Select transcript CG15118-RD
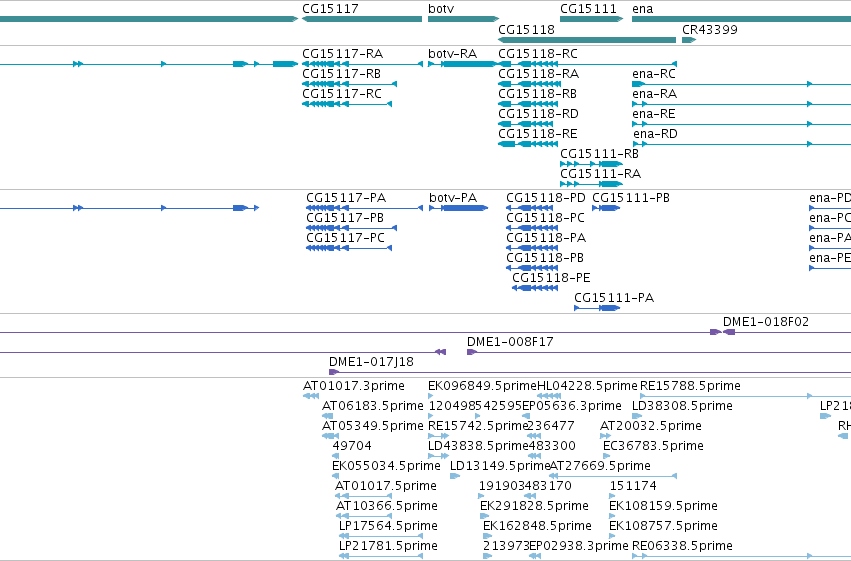 (538, 114)
